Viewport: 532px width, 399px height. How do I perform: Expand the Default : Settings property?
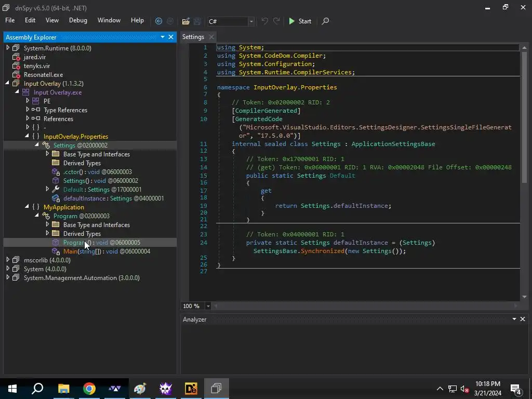(x=47, y=189)
